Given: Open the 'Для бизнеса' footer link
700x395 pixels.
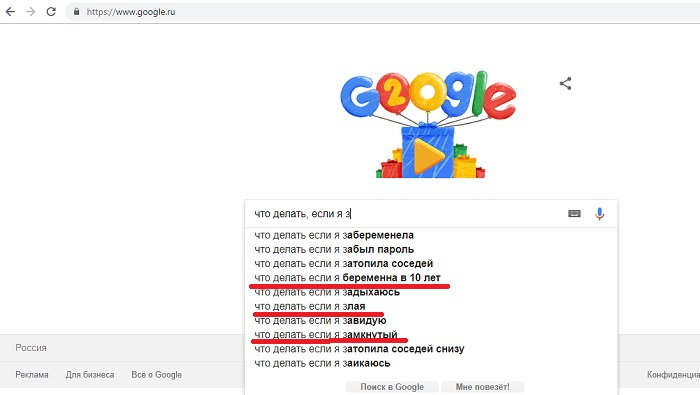Looking at the screenshot, I should [90, 374].
